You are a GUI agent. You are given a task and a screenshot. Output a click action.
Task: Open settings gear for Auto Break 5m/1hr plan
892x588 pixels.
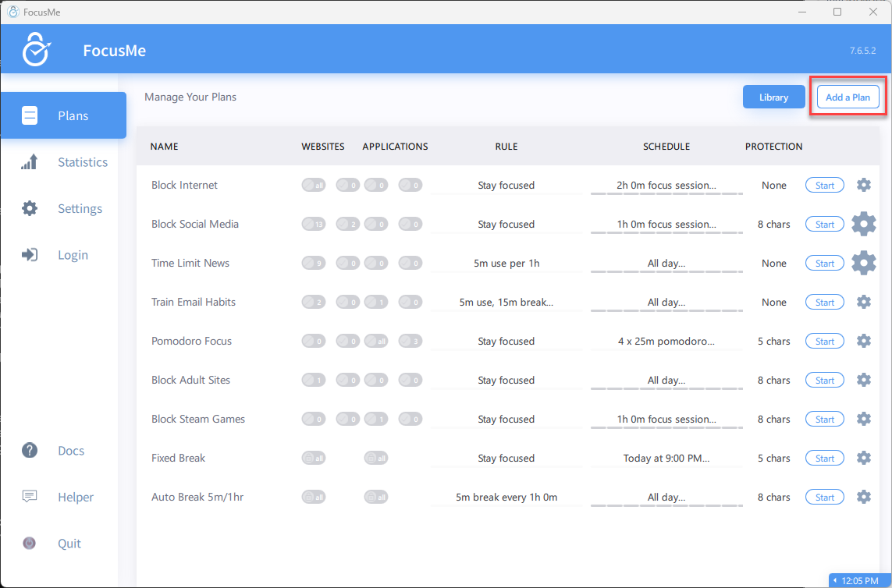(x=864, y=497)
